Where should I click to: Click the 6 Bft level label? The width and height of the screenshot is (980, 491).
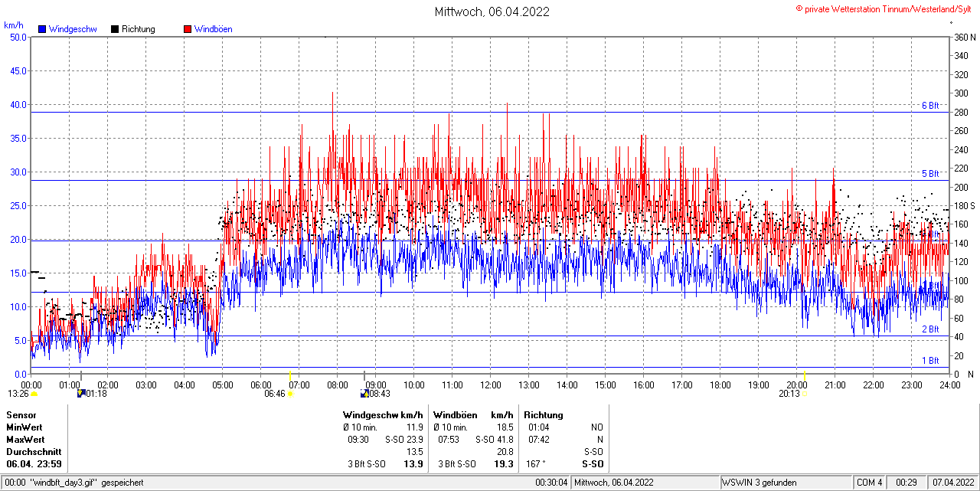[930, 106]
